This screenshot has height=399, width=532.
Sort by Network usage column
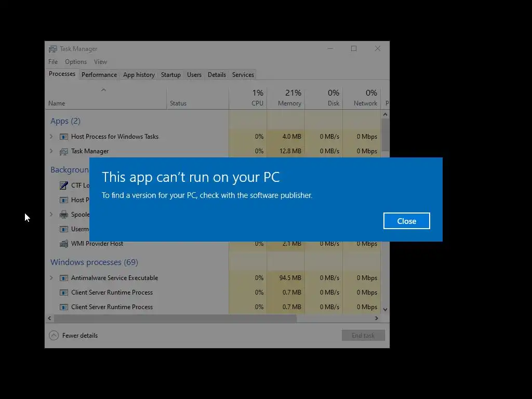pos(362,98)
